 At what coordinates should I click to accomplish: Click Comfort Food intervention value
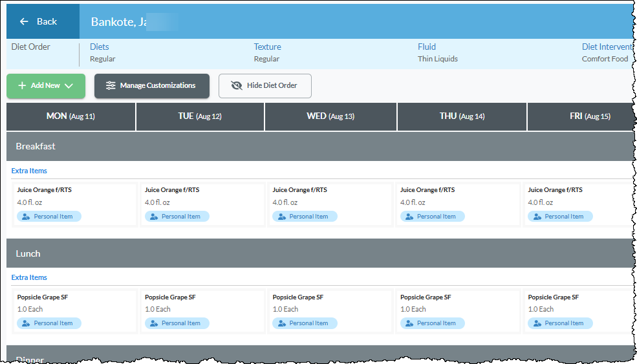point(605,59)
